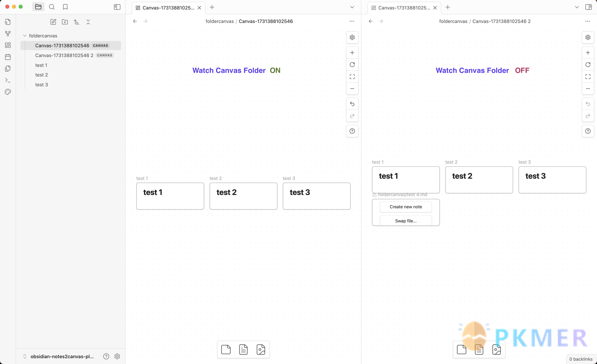This screenshot has width=597, height=364.
Task: Expand the foldercanvas tree item
Action: (25, 35)
